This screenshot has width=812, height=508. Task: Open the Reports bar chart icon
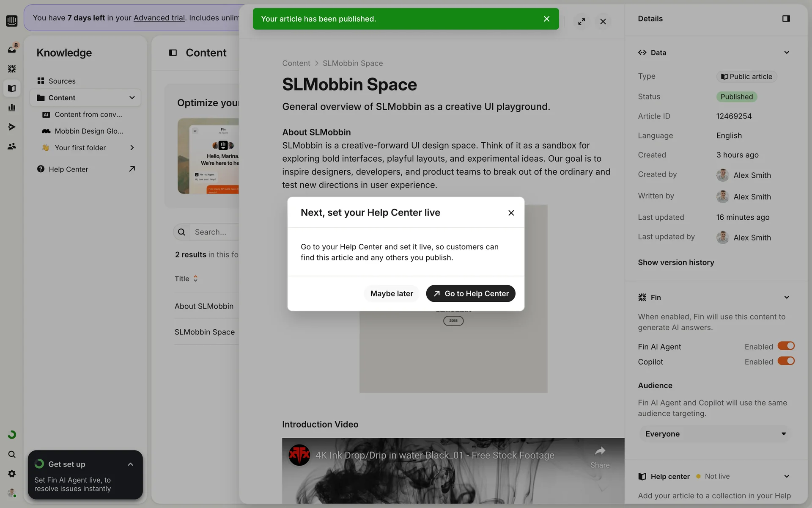click(x=12, y=108)
